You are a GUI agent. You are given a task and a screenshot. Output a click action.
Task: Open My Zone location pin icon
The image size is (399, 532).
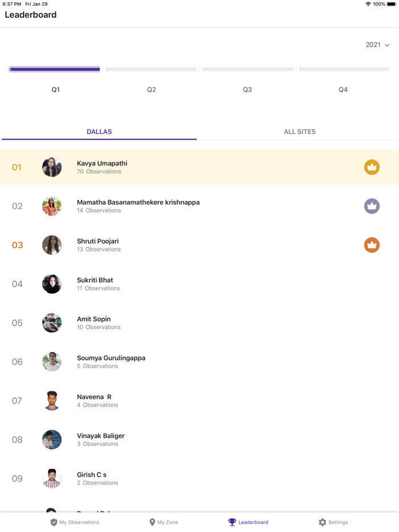coord(151,522)
